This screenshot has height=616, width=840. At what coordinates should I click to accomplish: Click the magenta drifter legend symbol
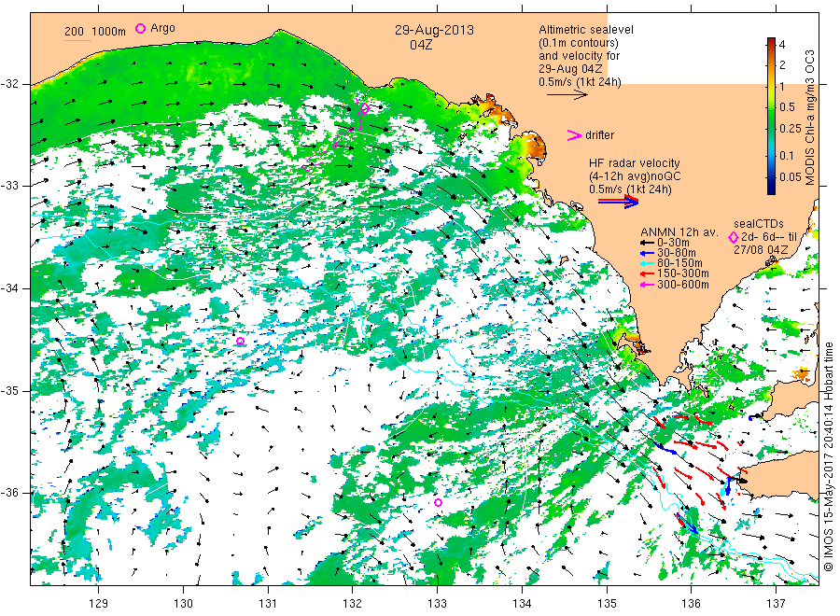(574, 135)
